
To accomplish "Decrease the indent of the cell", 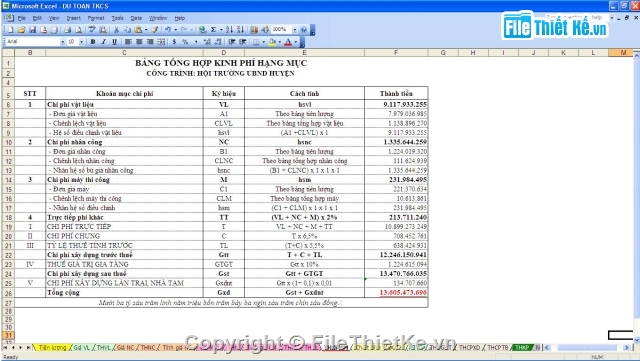I will click(x=231, y=42).
